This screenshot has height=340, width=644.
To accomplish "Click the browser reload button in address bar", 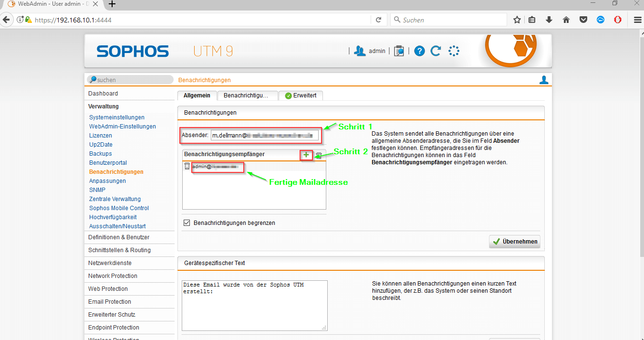I will 378,20.
